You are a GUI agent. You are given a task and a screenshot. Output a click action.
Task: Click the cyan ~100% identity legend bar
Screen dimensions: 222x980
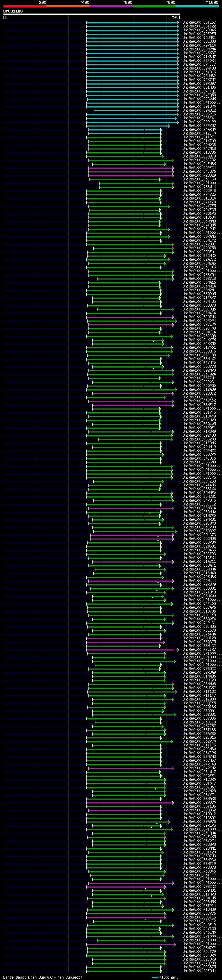(x=197, y=7)
